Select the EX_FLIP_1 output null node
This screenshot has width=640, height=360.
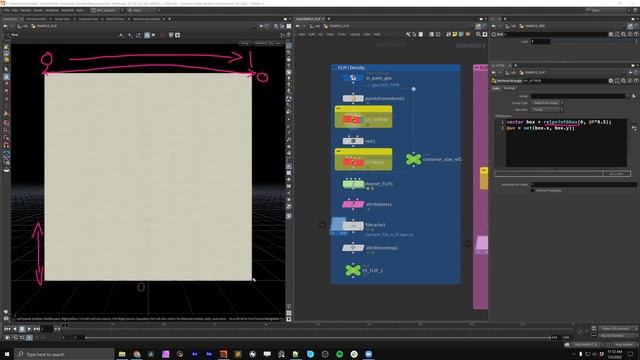(x=353, y=270)
